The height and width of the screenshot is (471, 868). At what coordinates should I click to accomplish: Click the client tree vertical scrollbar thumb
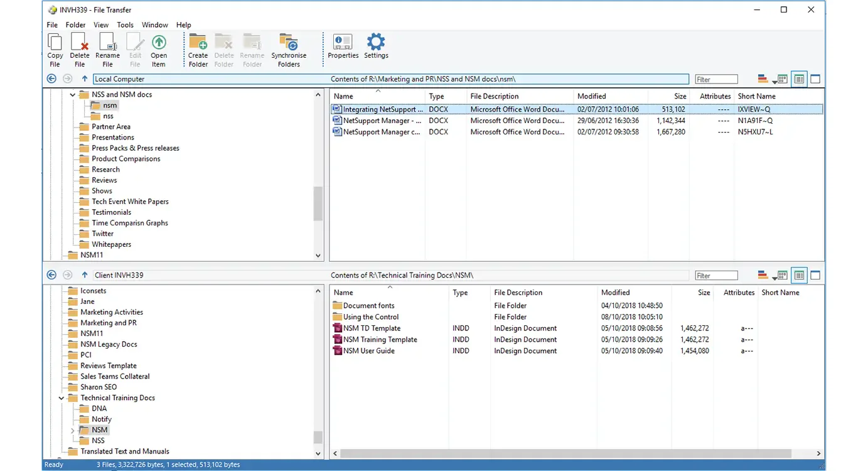(x=318, y=437)
